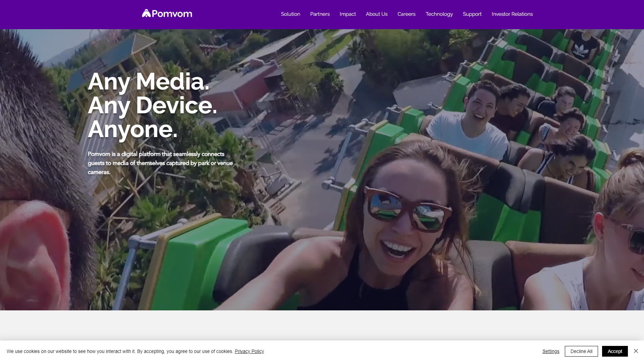Open the Impact nav link
644x362 pixels.
[347, 14]
